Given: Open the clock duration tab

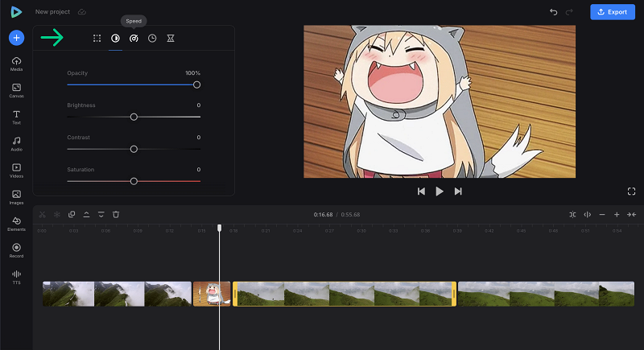Looking at the screenshot, I should (x=152, y=38).
